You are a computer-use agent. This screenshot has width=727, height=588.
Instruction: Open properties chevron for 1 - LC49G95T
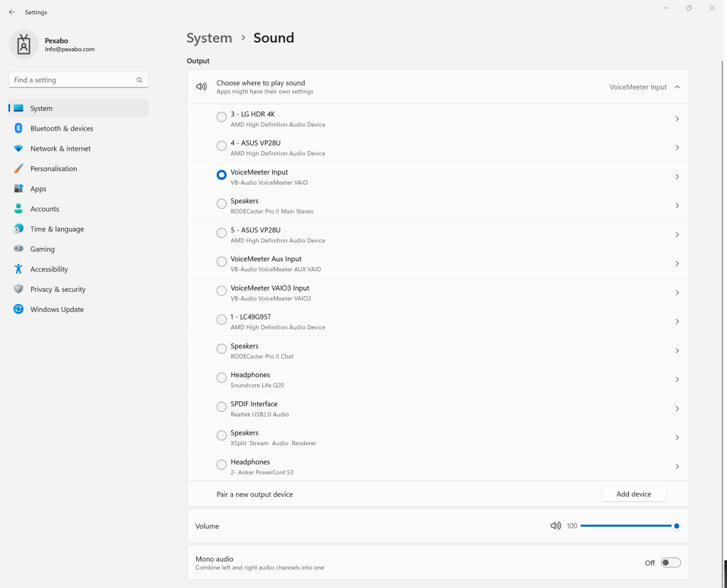click(677, 322)
